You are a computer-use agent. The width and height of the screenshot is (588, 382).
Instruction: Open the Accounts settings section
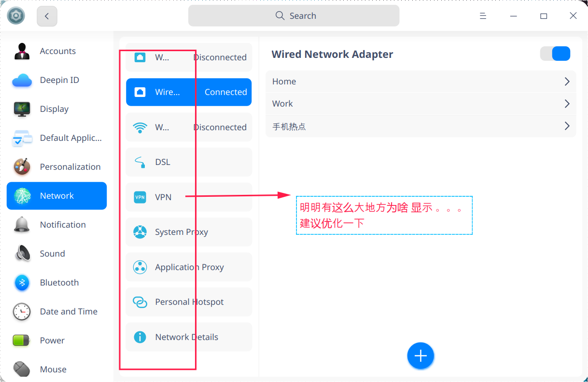[56, 51]
